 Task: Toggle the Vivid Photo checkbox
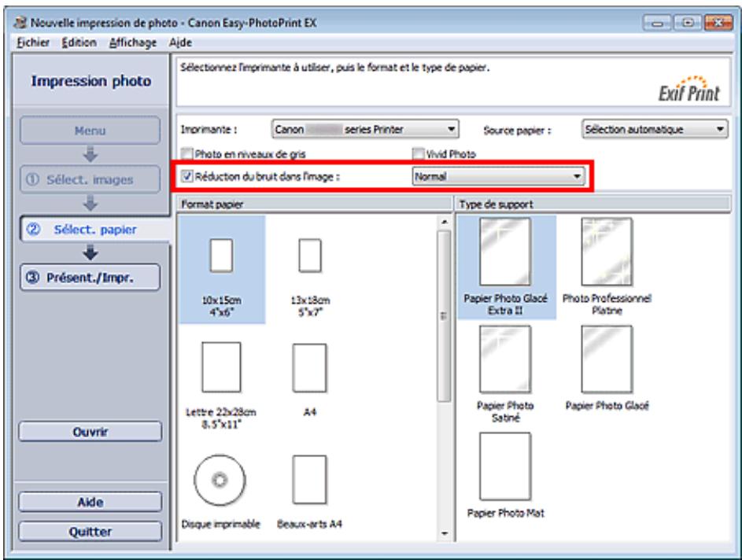[418, 153]
